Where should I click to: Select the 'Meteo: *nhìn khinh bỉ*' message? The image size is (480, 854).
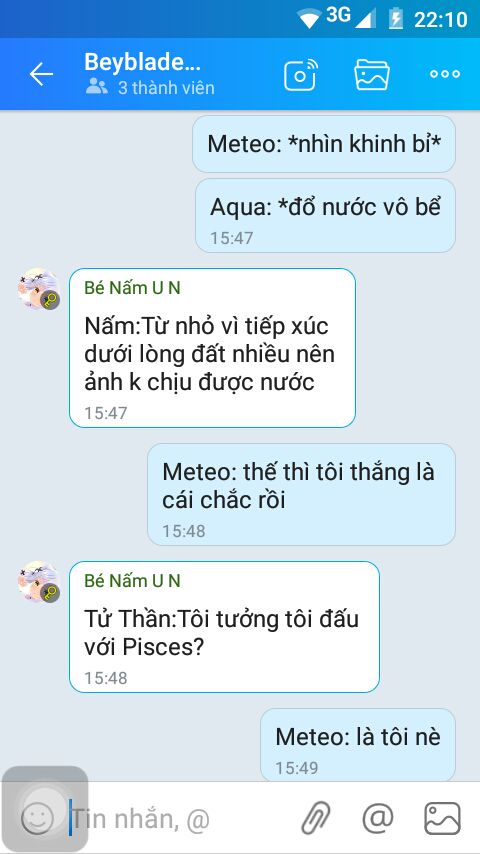point(324,144)
